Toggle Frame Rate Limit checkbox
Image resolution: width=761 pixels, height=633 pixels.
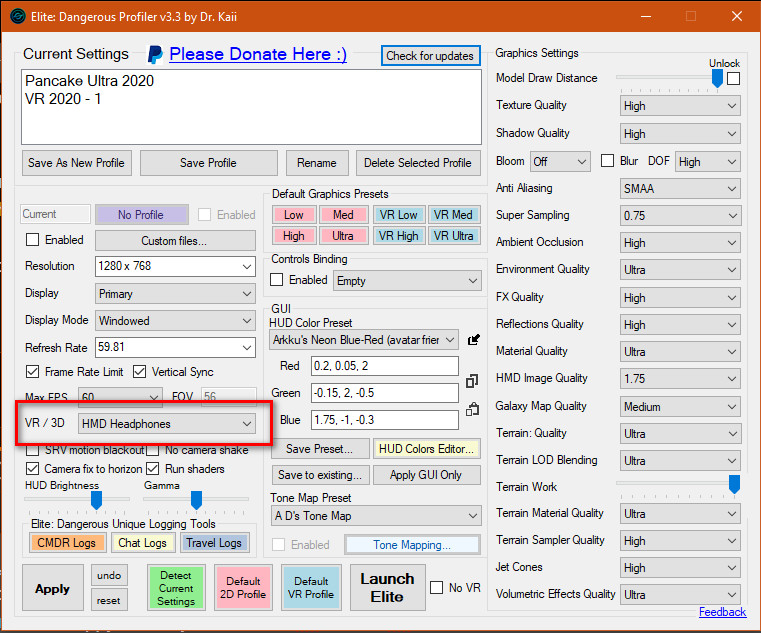point(33,372)
